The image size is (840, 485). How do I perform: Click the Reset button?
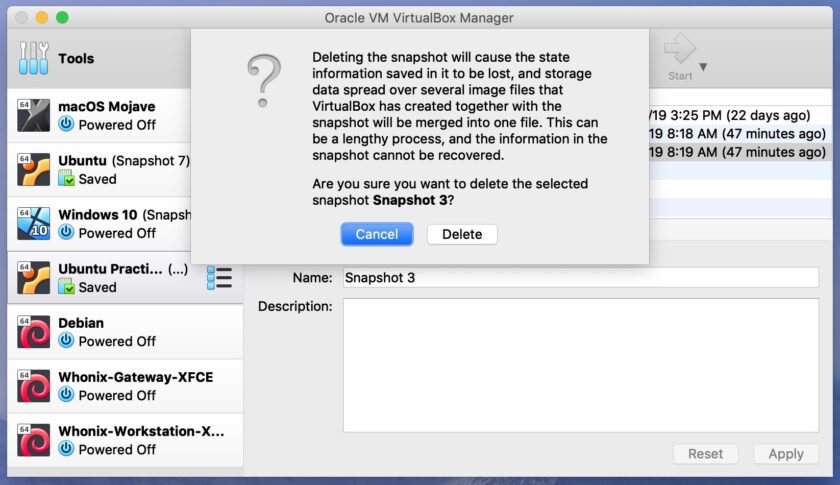click(706, 454)
